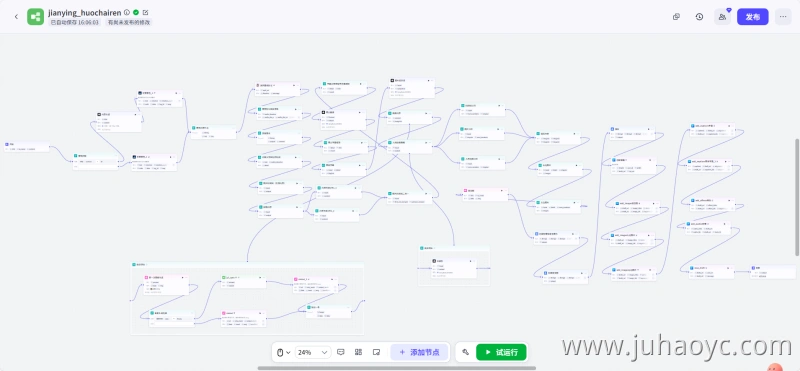Go back using the left arrow
Image resolution: width=800 pixels, height=371 pixels.
[16, 17]
